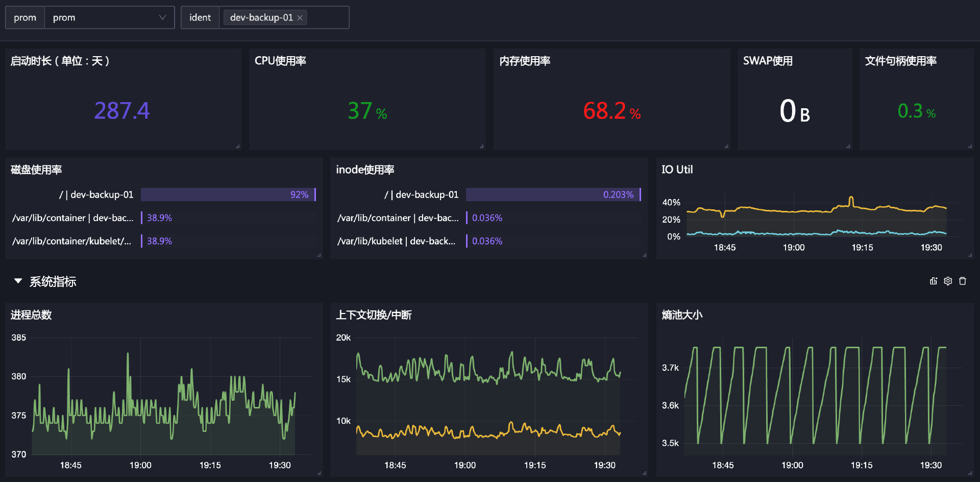The width and height of the screenshot is (980, 482).
Task: Open the prom datasource dropdown
Action: [110, 17]
